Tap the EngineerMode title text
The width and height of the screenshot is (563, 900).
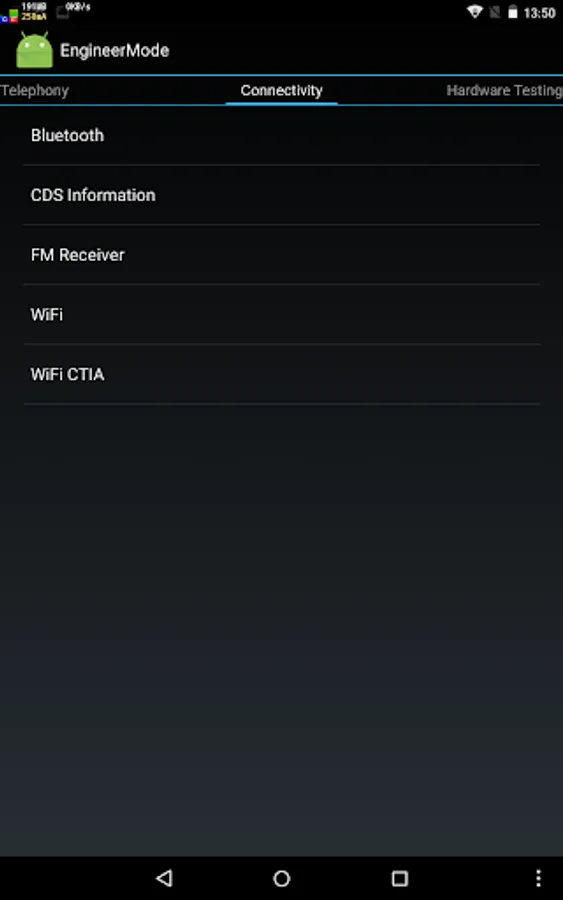coord(114,51)
